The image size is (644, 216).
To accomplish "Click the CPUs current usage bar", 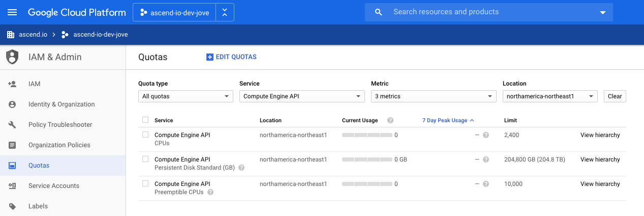I will 367,135.
